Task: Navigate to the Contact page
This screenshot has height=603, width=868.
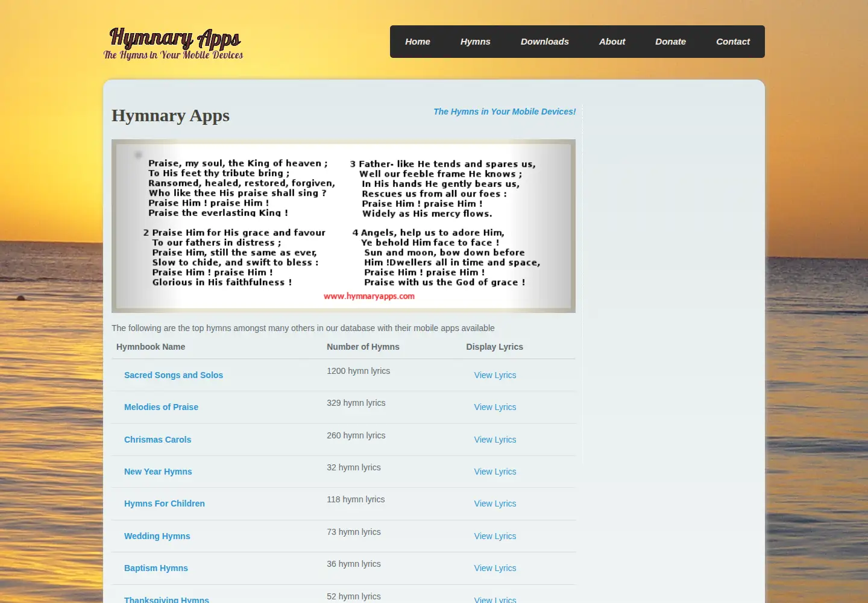Action: pos(733,42)
